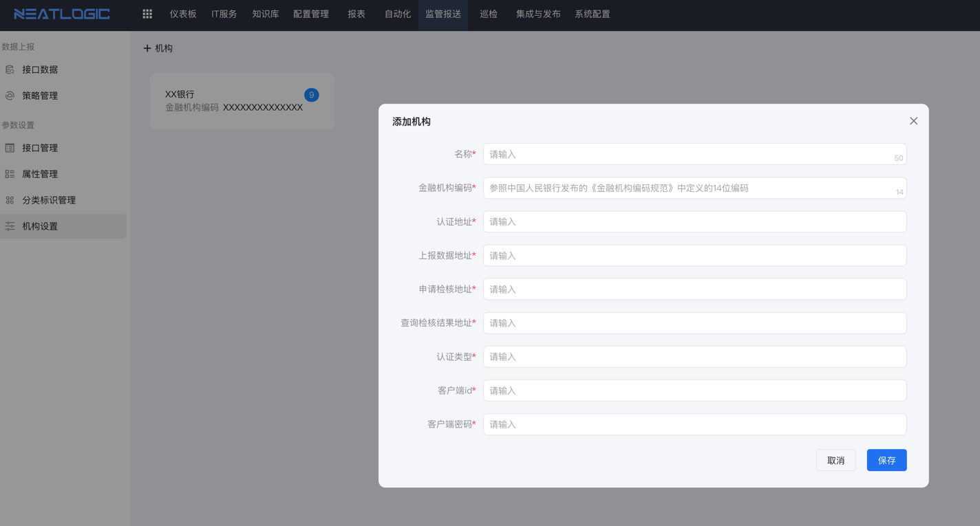Focus the 认证类型 input field

(x=694, y=356)
